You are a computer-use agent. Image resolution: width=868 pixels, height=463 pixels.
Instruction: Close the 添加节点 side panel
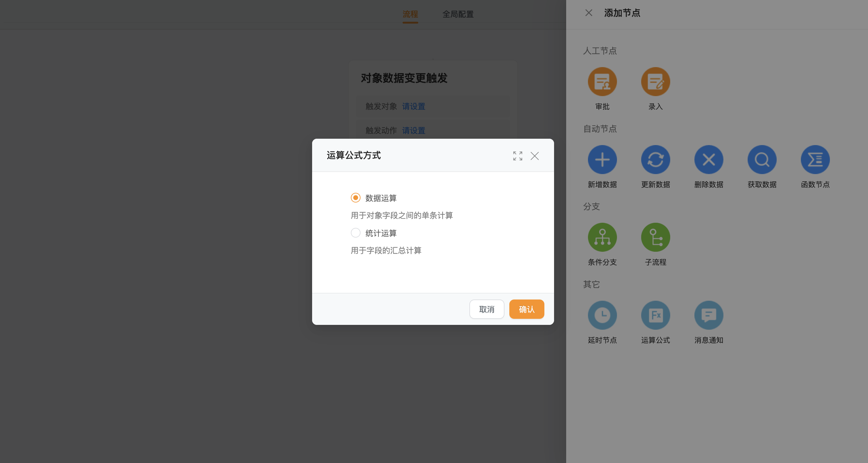tap(589, 13)
